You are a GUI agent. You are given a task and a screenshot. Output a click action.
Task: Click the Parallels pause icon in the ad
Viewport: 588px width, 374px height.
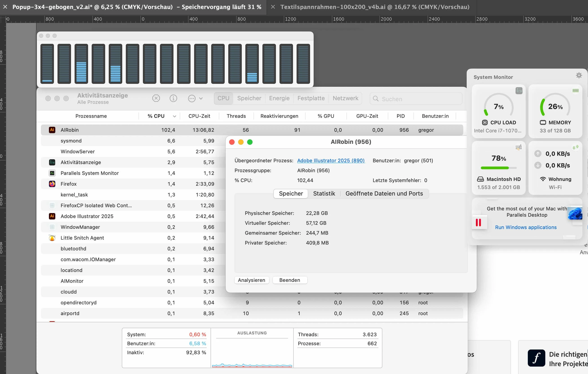point(478,222)
